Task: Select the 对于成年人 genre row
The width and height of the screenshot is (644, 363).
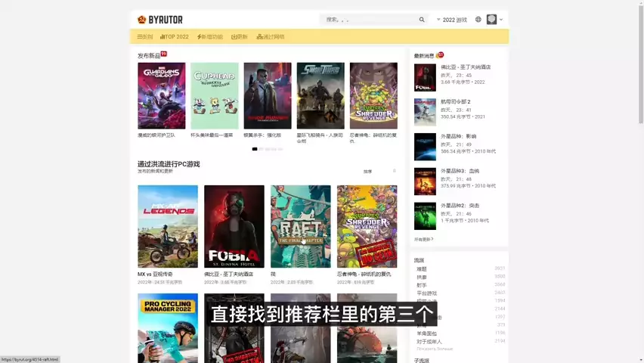Action: click(460, 342)
